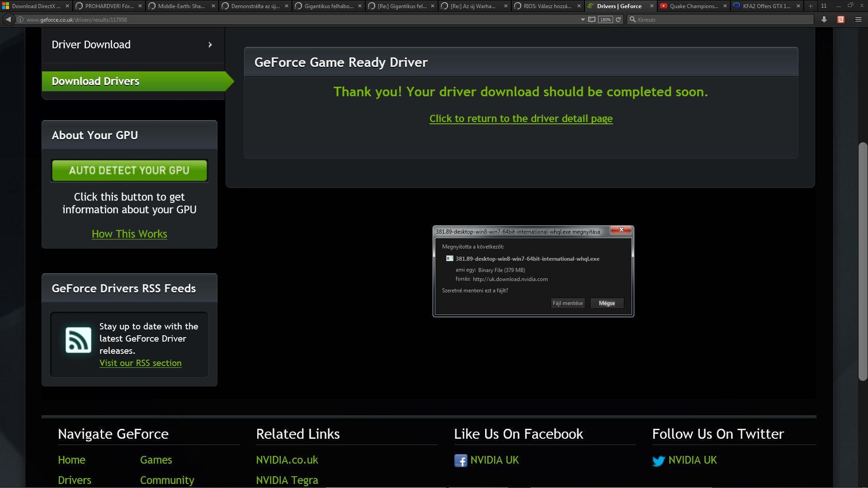The image size is (868, 488).
Task: Switch to the [Re:] Gigantikus fel... tab
Action: pos(401,6)
